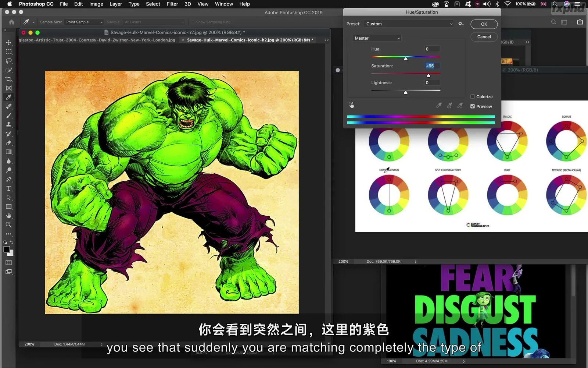
Task: Open the preset options gear in Hue/Saturation
Action: coord(460,24)
